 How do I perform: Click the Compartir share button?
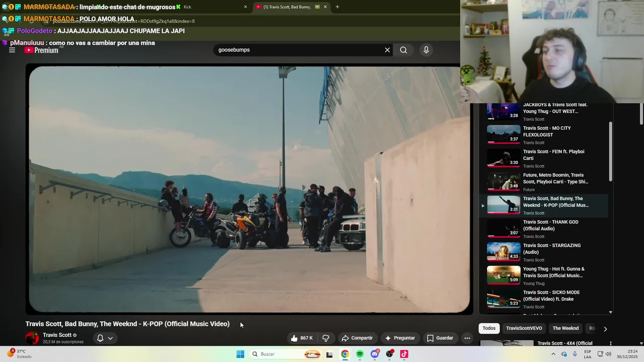pos(357,338)
